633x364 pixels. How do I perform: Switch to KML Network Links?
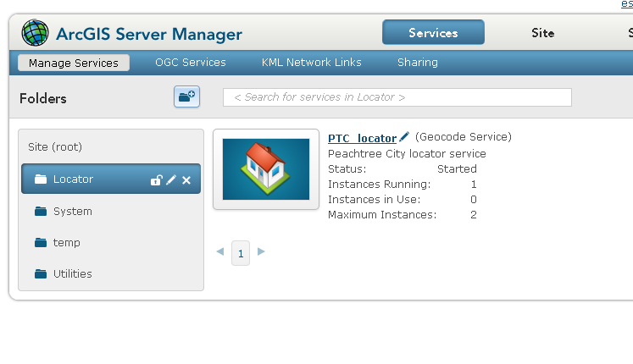tap(311, 62)
